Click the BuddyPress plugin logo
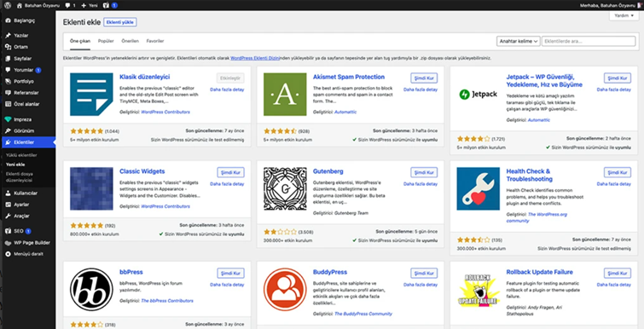Image resolution: width=644 pixels, height=329 pixels. pyautogui.click(x=285, y=289)
